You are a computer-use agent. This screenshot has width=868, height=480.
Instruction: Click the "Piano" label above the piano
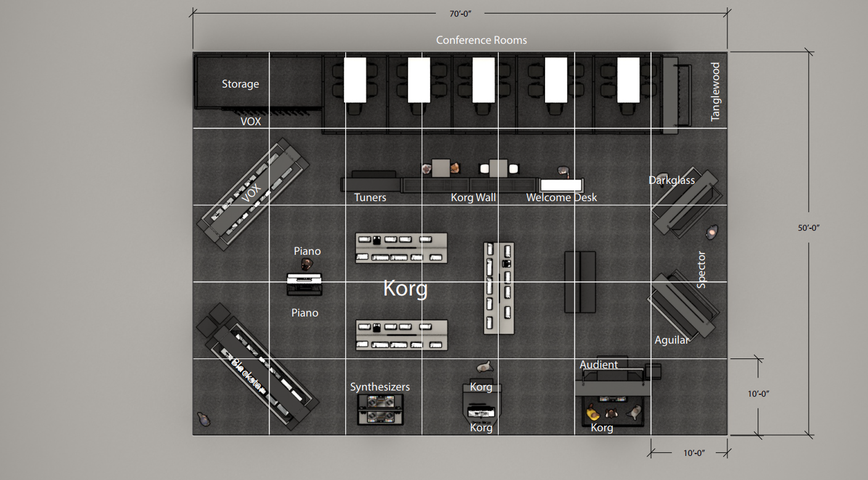[x=307, y=251]
